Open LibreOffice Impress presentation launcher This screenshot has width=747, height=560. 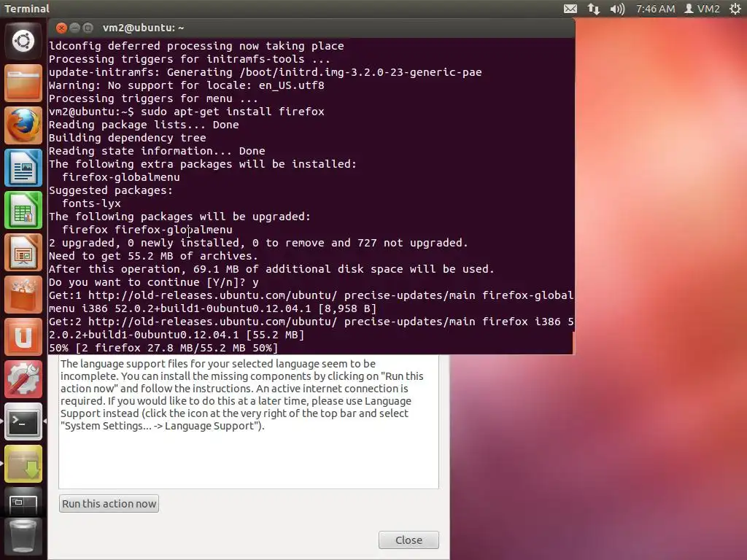[23, 252]
